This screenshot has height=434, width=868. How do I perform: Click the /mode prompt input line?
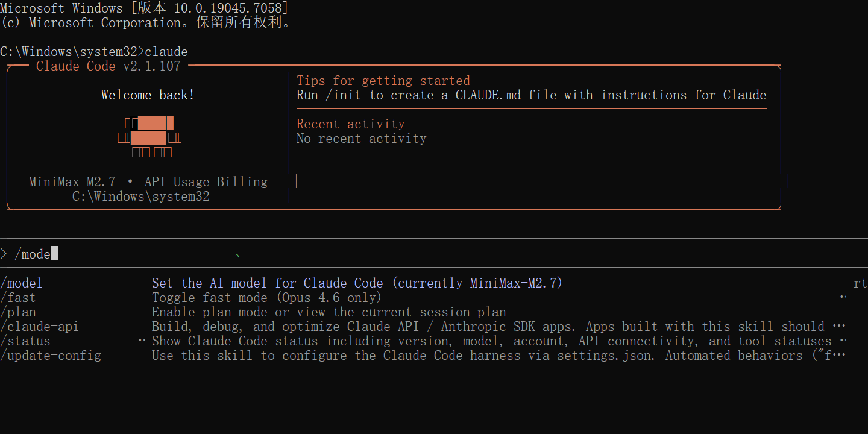click(434, 254)
